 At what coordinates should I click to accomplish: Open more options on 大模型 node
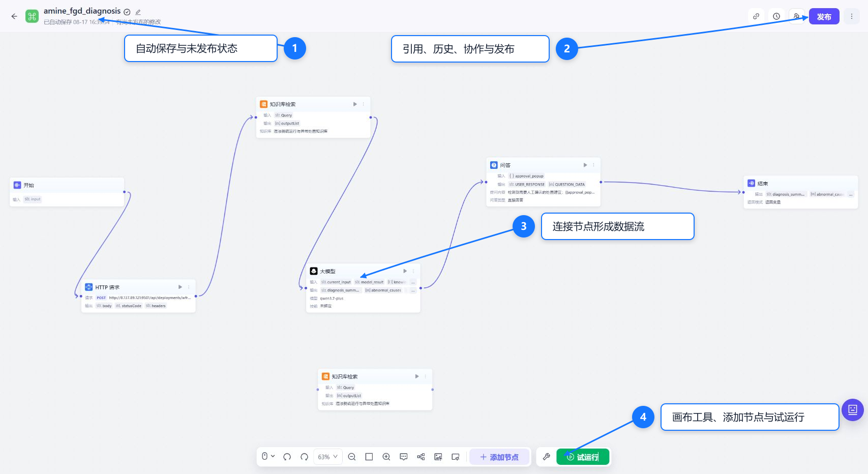tap(413, 271)
